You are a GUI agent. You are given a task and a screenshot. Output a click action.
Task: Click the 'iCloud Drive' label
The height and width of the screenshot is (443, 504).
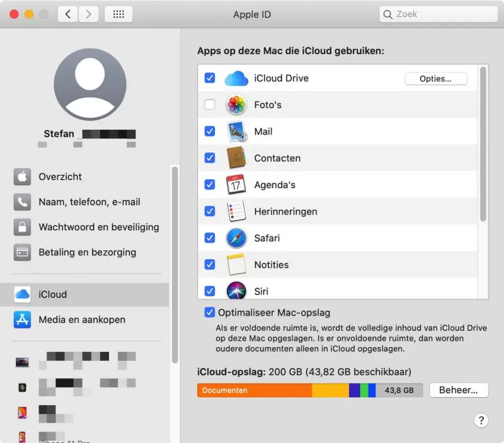(x=281, y=78)
